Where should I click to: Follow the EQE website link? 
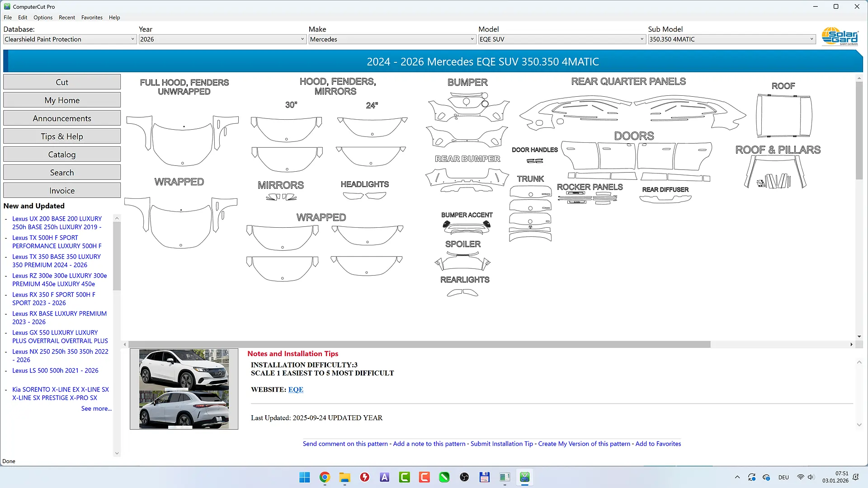(x=296, y=389)
